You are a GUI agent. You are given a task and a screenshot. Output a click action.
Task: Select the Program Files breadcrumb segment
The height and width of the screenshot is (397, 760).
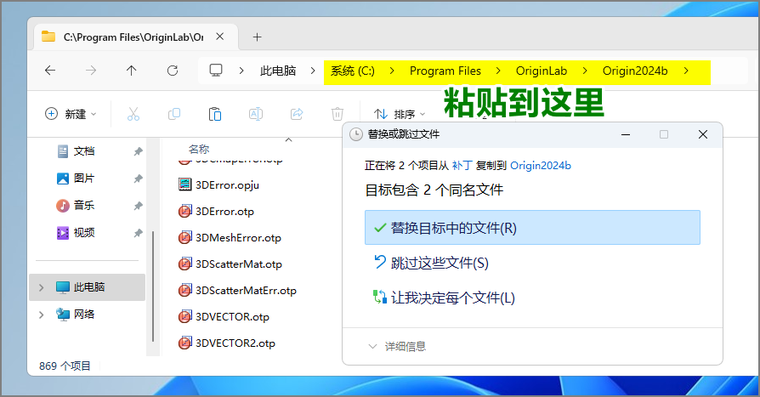point(445,71)
